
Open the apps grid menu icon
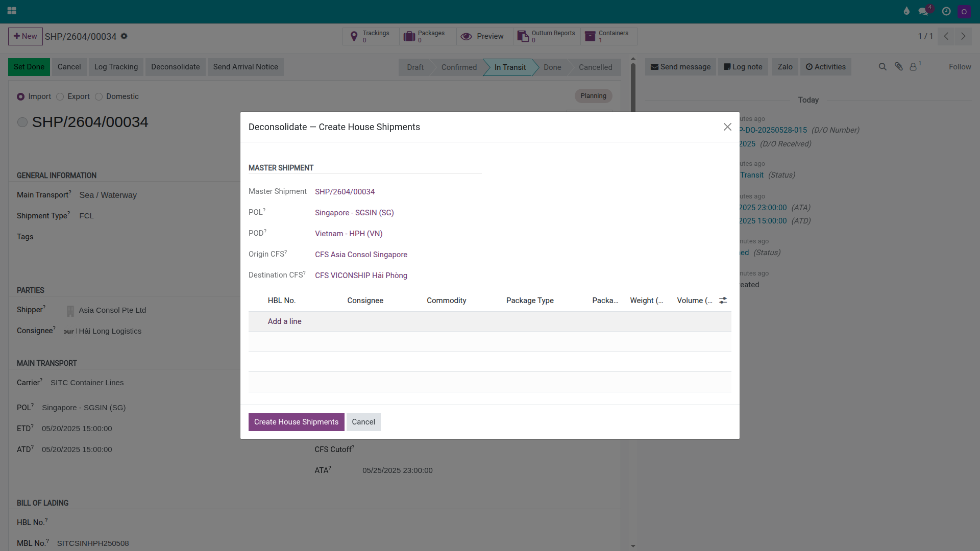(12, 11)
